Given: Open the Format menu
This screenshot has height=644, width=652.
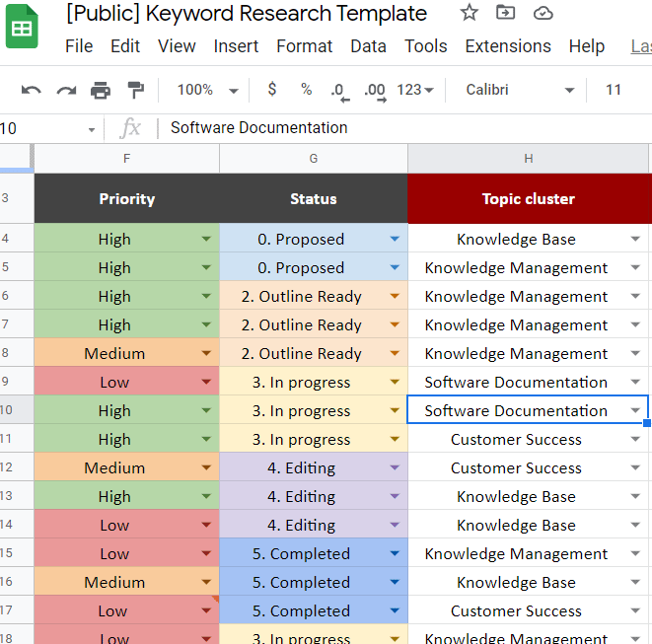Looking at the screenshot, I should pyautogui.click(x=305, y=46).
